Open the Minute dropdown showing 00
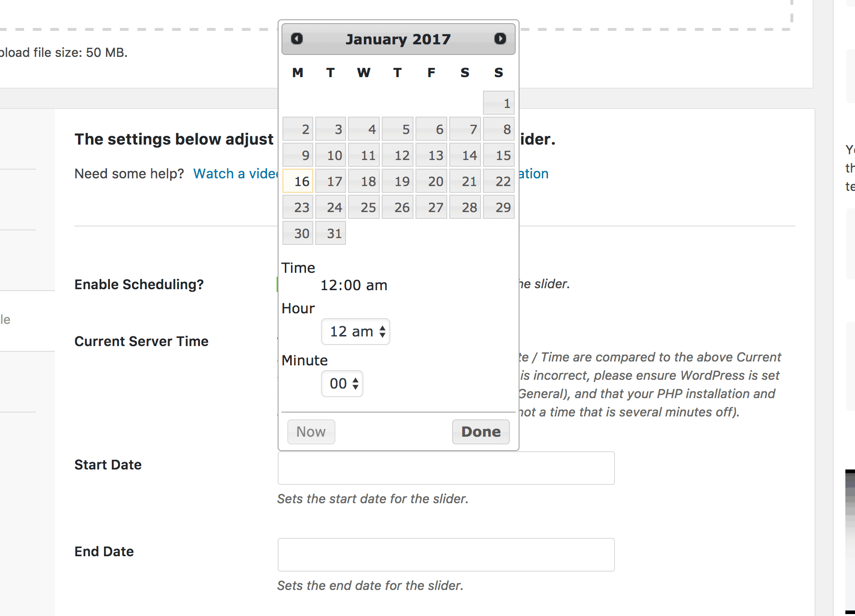This screenshot has height=616, width=855. (342, 384)
